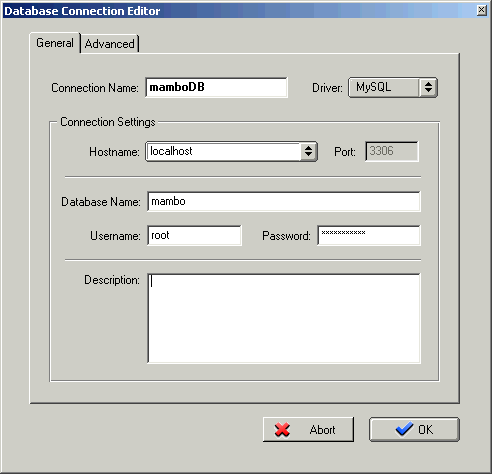
Task: Click into the Hostname field with localhost
Action: [x=223, y=152]
